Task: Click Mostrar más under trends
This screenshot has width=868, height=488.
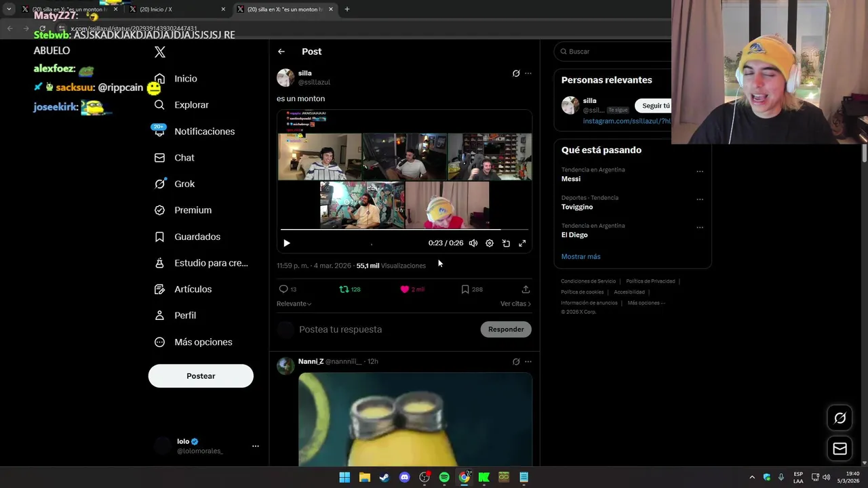Action: pyautogui.click(x=580, y=257)
